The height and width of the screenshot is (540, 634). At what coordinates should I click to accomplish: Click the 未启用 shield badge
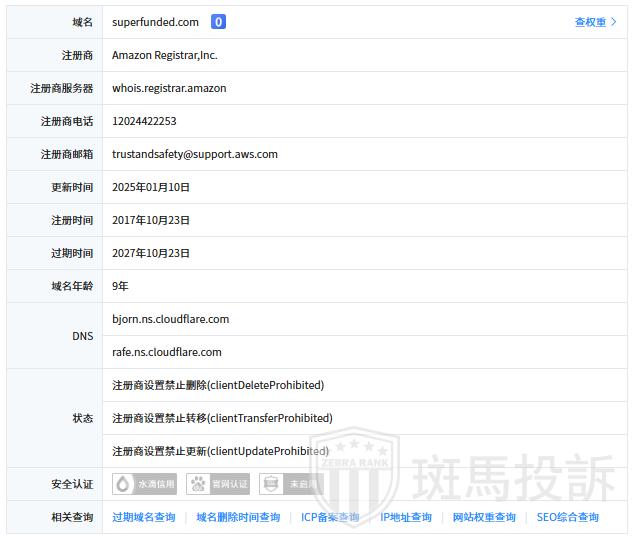click(291, 484)
